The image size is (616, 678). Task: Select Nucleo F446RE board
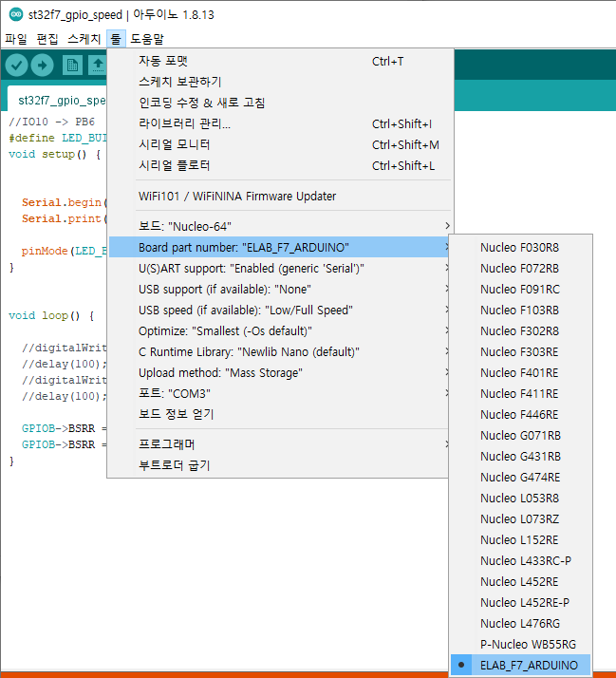[520, 414]
